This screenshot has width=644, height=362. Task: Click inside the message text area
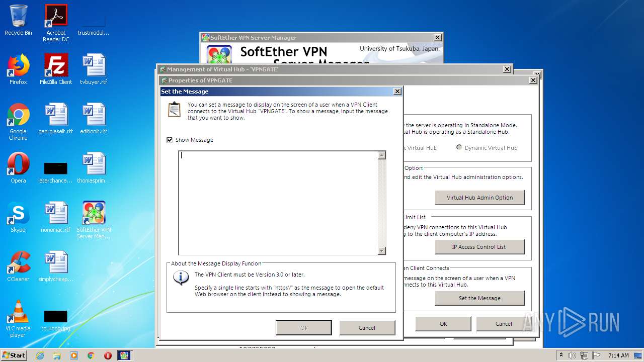(278, 203)
